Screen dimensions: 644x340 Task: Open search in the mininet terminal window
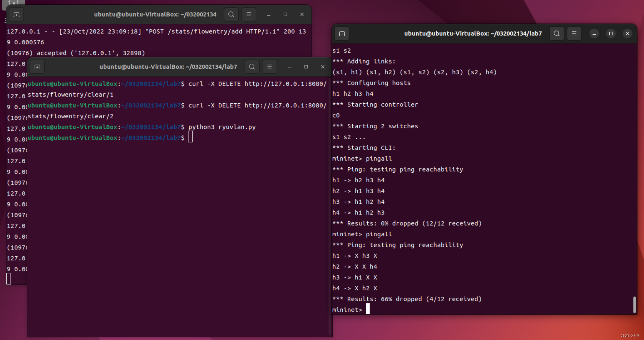(x=556, y=34)
